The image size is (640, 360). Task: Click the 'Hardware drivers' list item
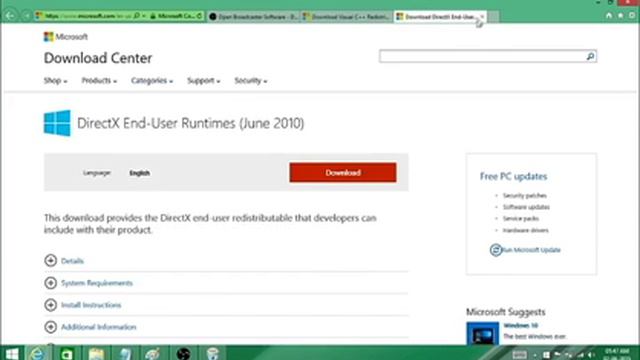point(526,230)
